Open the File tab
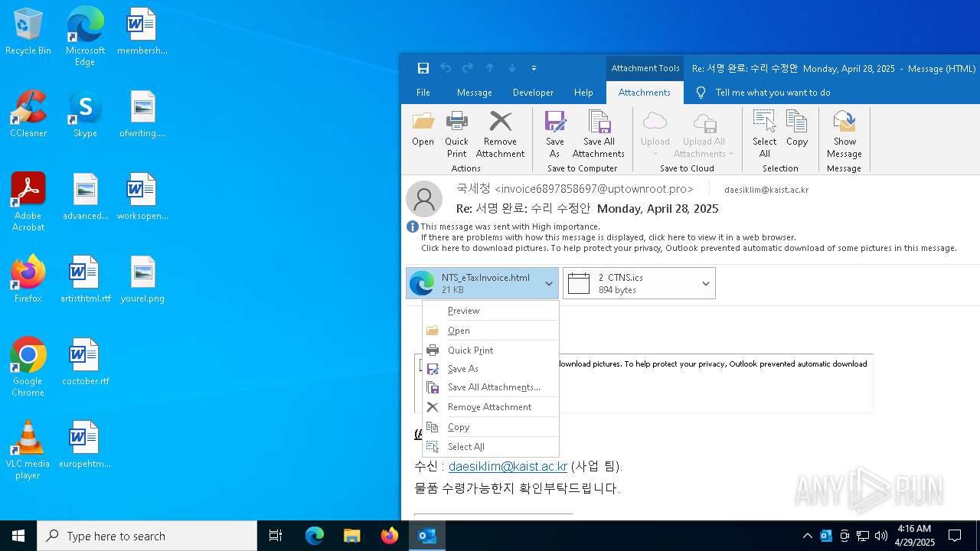The height and width of the screenshot is (551, 980). (423, 93)
